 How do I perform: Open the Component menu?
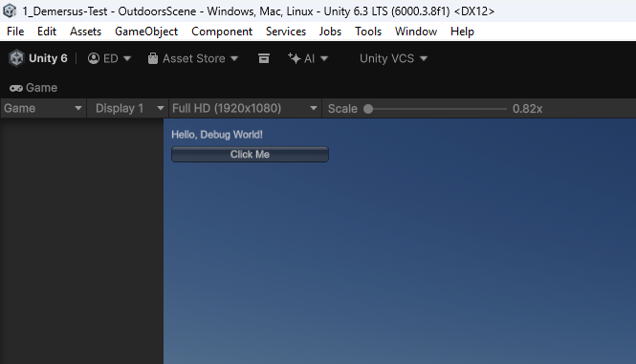pyautogui.click(x=222, y=32)
